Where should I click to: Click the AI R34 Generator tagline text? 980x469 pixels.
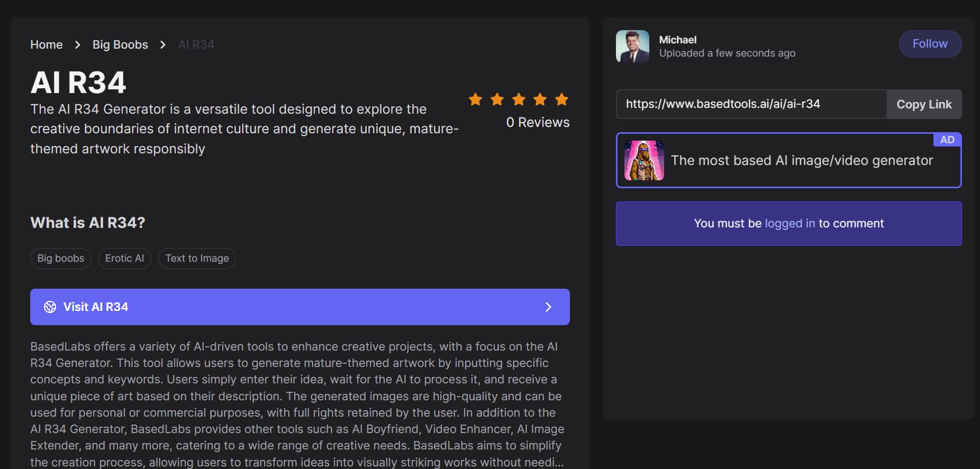coord(244,129)
